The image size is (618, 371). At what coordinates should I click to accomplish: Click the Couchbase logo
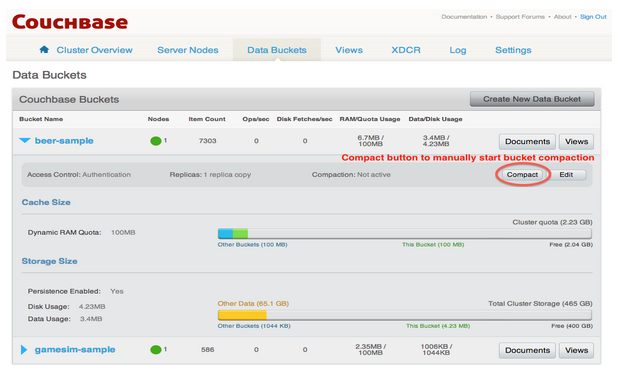[x=70, y=22]
